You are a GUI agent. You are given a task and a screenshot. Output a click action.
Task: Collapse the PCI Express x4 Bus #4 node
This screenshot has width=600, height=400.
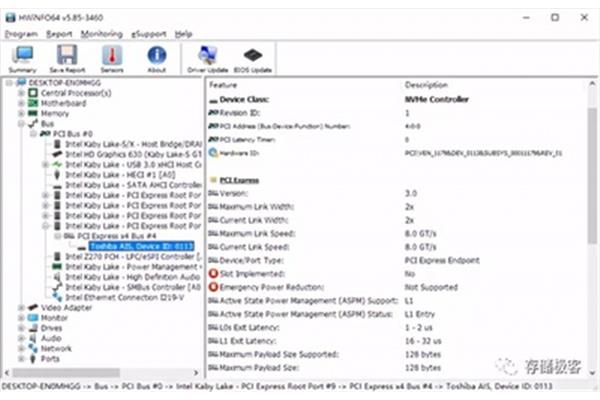[x=58, y=236]
